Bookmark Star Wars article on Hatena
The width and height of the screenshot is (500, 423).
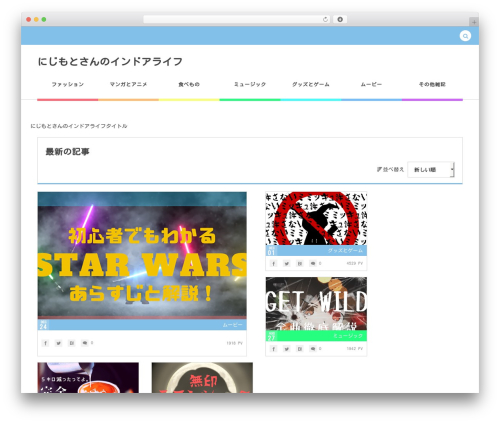tap(71, 343)
